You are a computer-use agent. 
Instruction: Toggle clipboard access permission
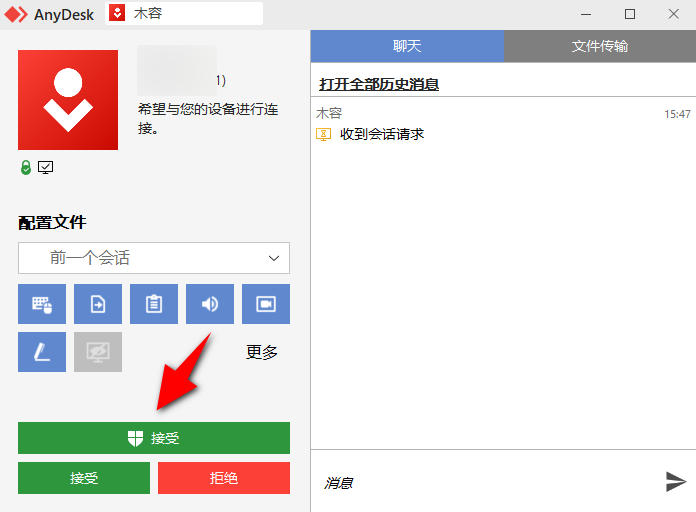tap(154, 304)
